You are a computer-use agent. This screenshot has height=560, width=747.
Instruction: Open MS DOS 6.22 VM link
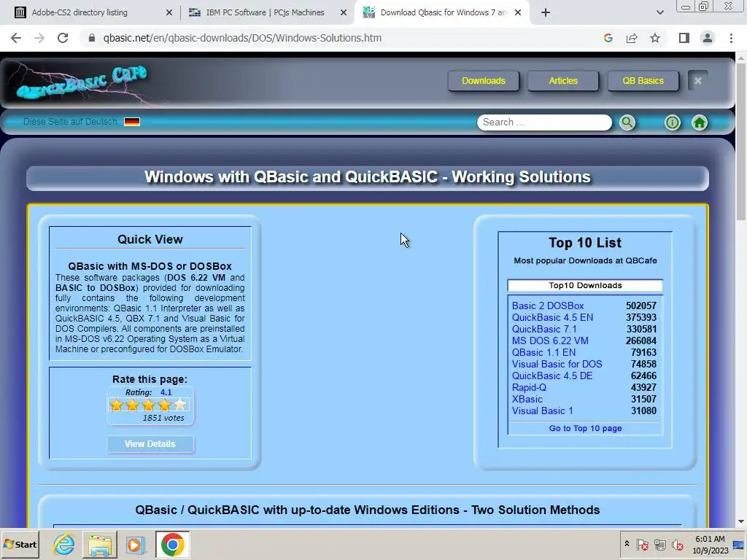550,341
